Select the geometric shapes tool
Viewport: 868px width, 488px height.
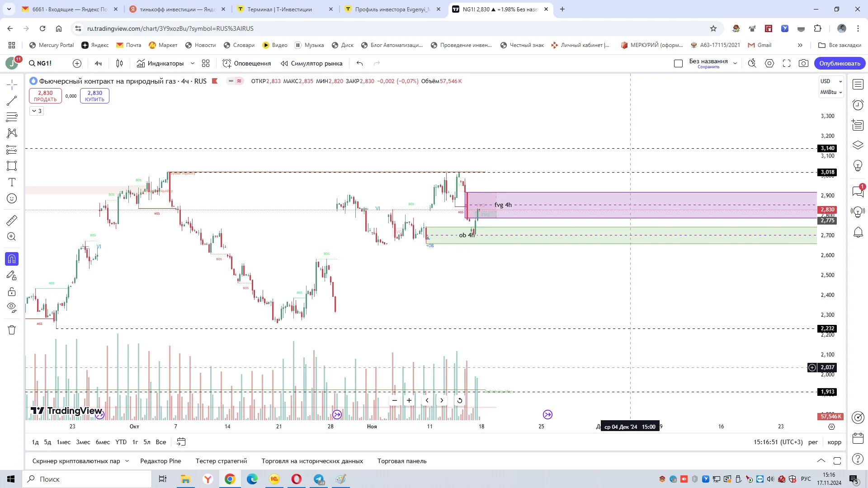click(12, 166)
